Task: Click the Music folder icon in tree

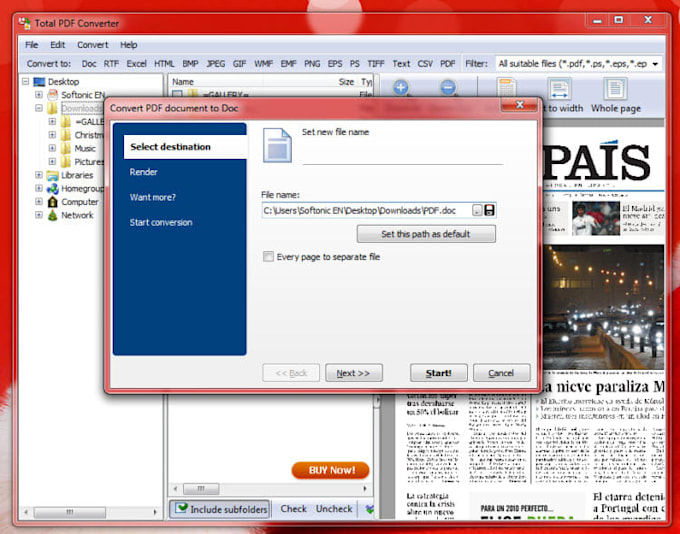Action: (x=66, y=148)
